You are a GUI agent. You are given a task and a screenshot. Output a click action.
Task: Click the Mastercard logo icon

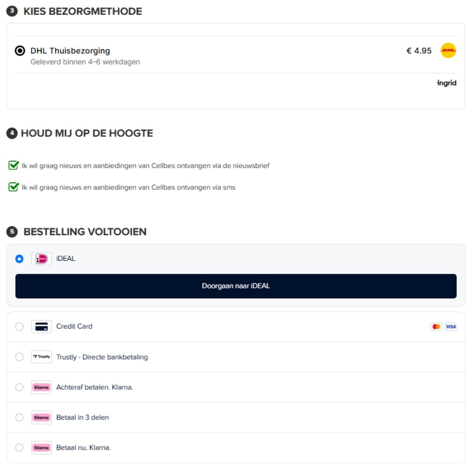(x=436, y=327)
